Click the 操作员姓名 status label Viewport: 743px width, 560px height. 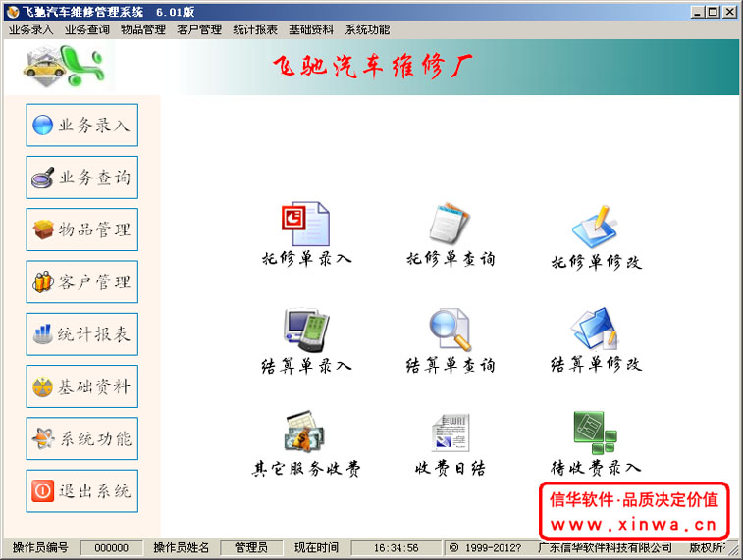pos(181,547)
